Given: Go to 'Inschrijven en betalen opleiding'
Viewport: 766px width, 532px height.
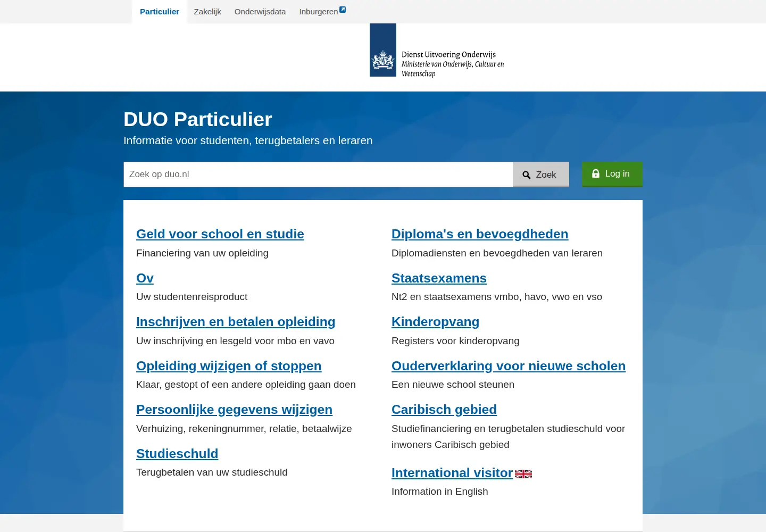Looking at the screenshot, I should (x=236, y=322).
